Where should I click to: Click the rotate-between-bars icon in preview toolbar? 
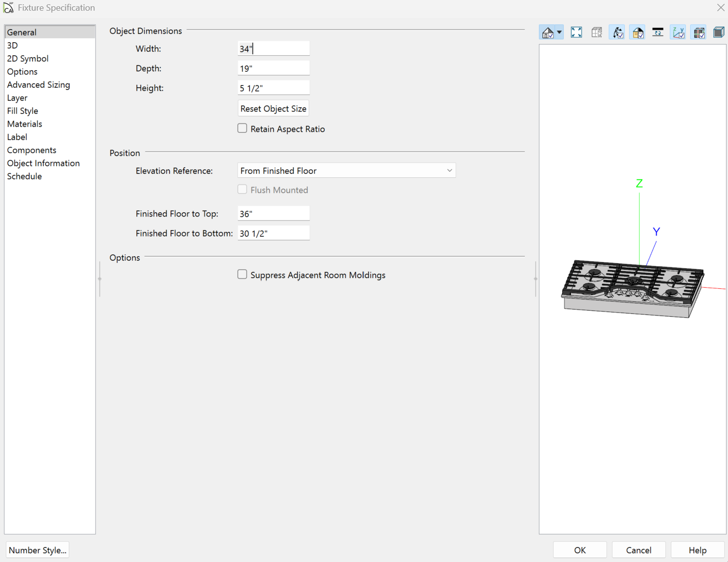tap(658, 32)
